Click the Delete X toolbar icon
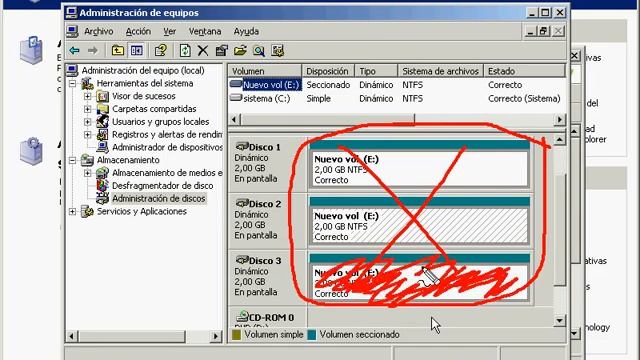The image size is (640, 360). pyautogui.click(x=203, y=51)
